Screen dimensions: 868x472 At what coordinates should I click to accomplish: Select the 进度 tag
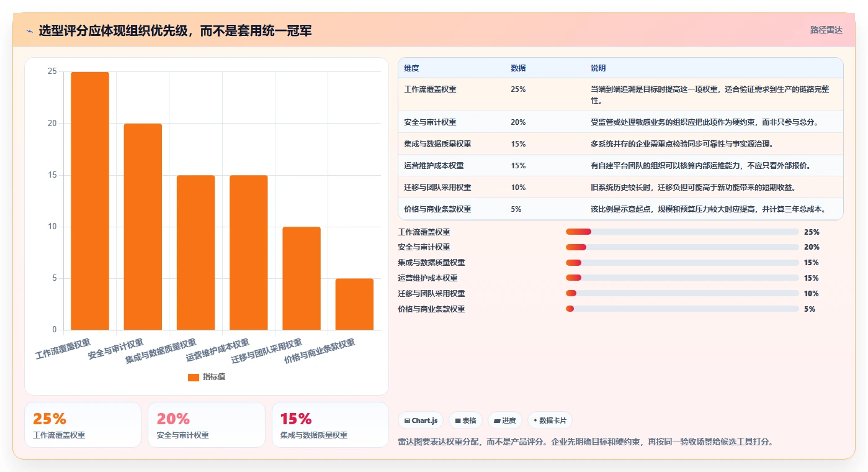505,420
